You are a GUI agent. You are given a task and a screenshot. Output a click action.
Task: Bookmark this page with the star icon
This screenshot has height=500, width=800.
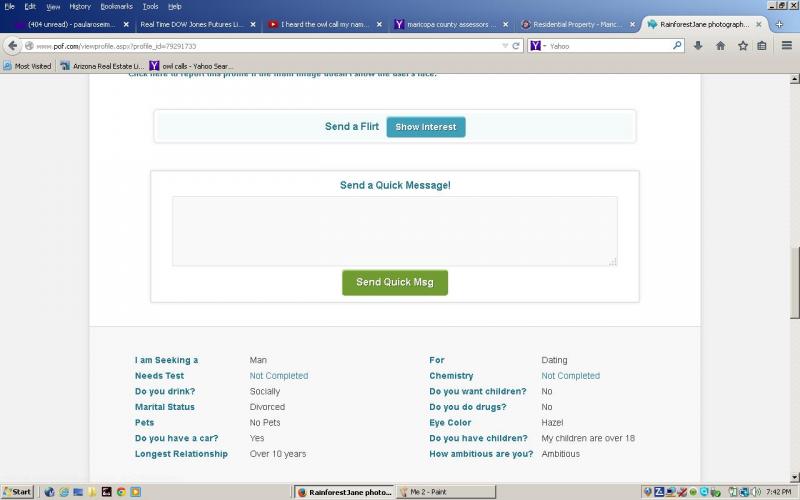[743, 46]
